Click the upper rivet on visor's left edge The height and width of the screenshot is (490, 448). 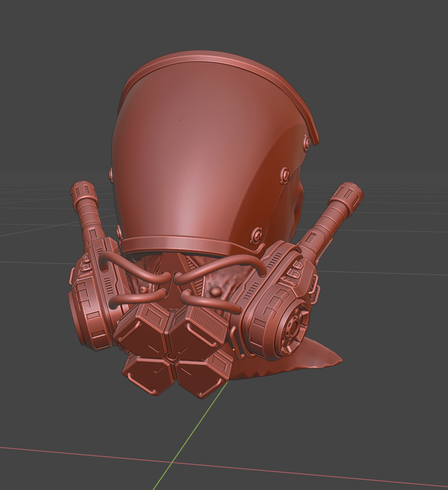click(x=112, y=173)
